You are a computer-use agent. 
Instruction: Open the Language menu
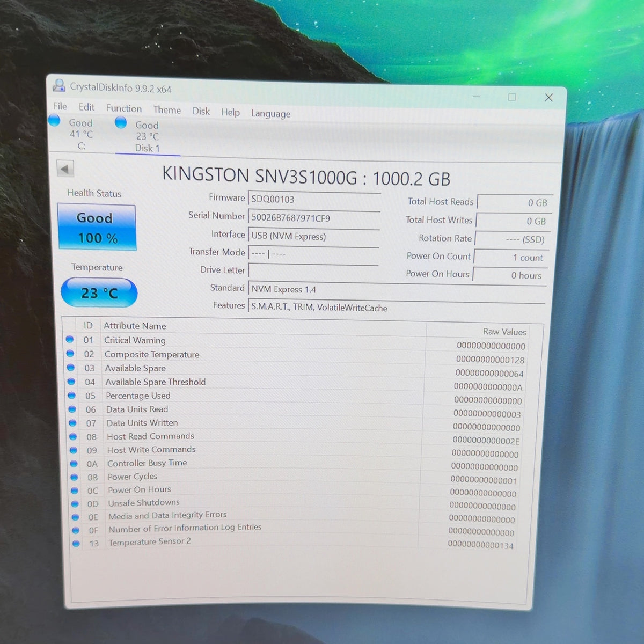coord(270,114)
